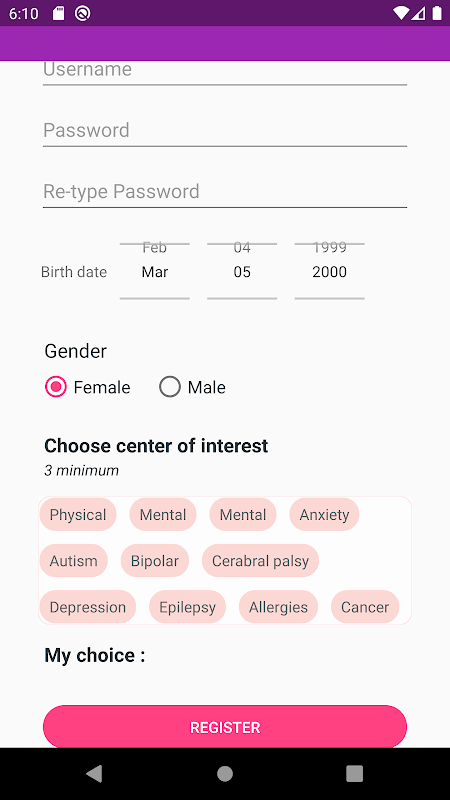Pick Feb in the month picker
Image resolution: width=450 pixels, height=800 pixels.
pos(155,247)
